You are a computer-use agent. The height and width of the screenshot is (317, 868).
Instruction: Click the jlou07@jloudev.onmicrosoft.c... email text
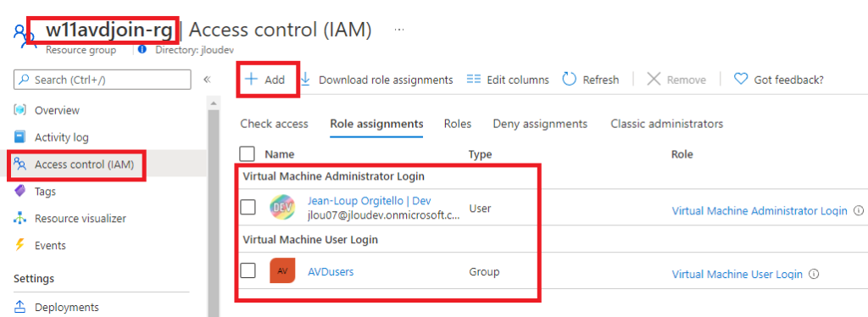click(x=383, y=216)
